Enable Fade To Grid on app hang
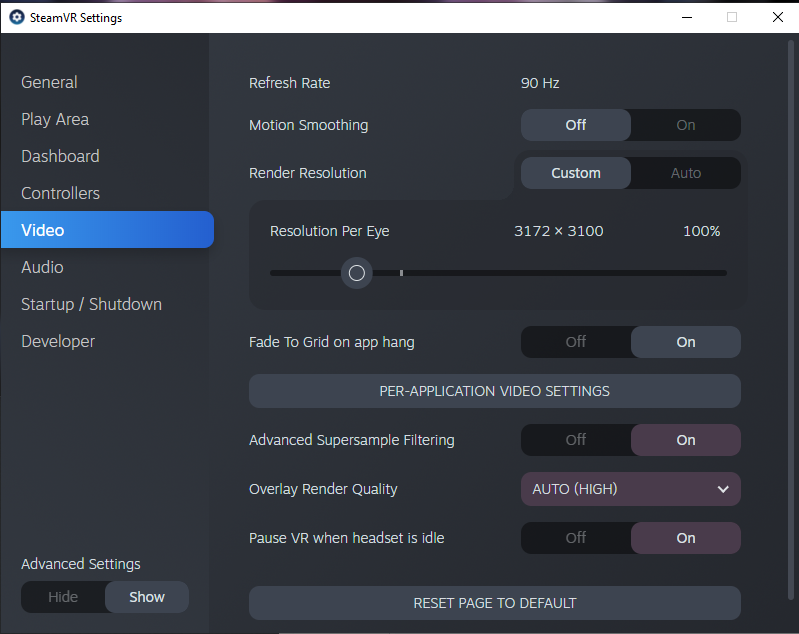Image resolution: width=799 pixels, height=634 pixels. click(x=686, y=342)
